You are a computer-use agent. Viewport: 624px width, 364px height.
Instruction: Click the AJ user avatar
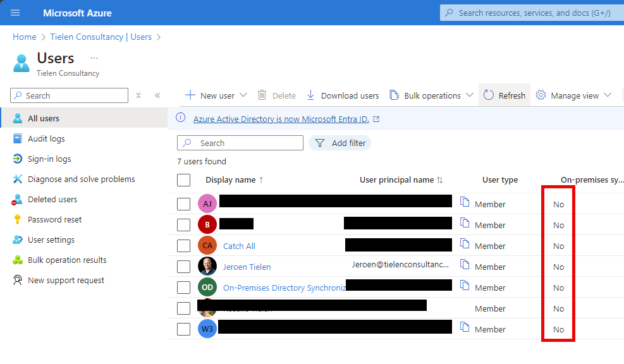pos(207,204)
